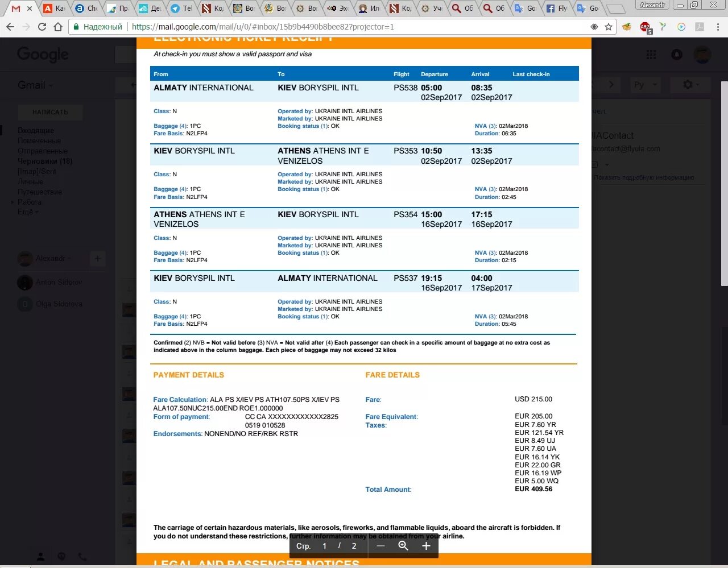Expand the 'Ещё' more labels list
Screen dimensions: 728x568
pos(28,212)
